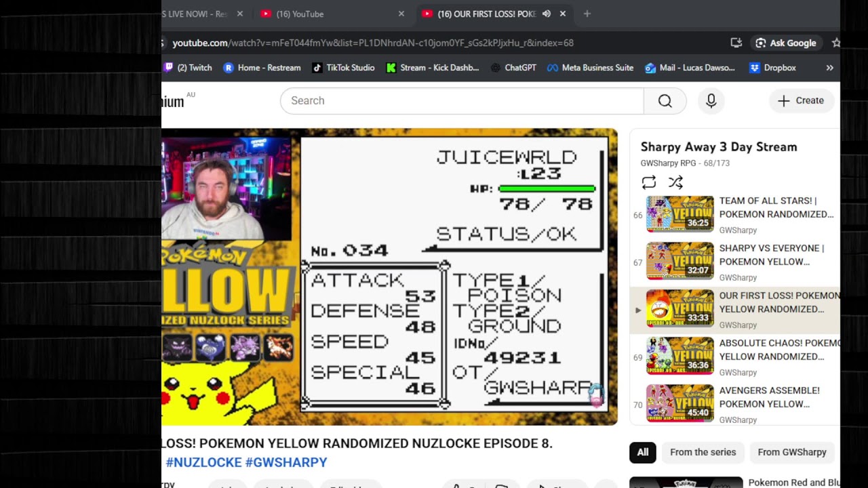Open the Create button menu

(x=801, y=100)
